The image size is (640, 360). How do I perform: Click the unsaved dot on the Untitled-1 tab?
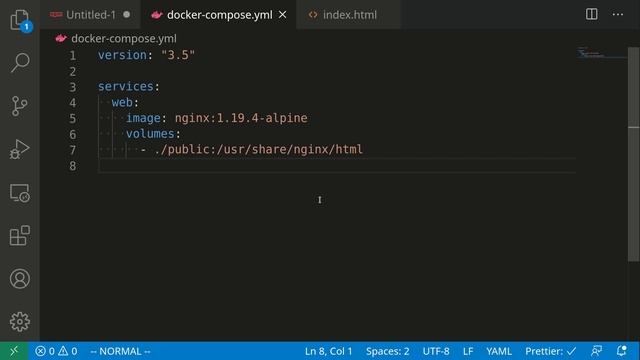pyautogui.click(x=127, y=15)
